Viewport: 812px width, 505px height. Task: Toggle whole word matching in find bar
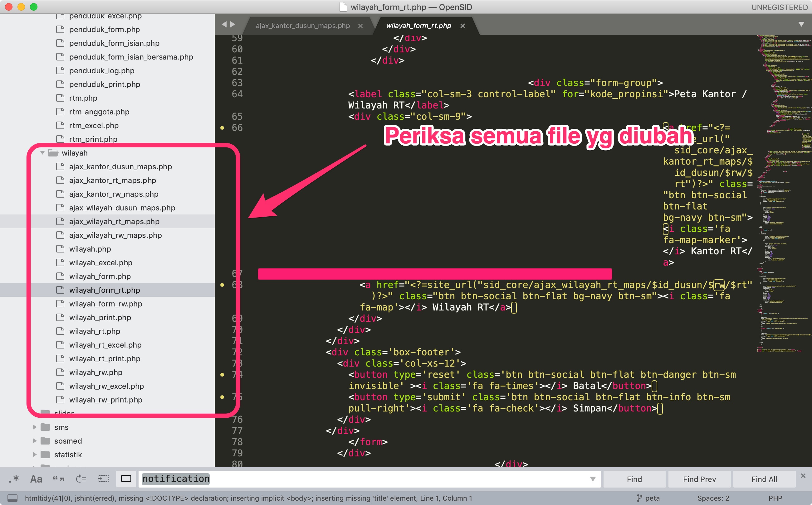60,478
